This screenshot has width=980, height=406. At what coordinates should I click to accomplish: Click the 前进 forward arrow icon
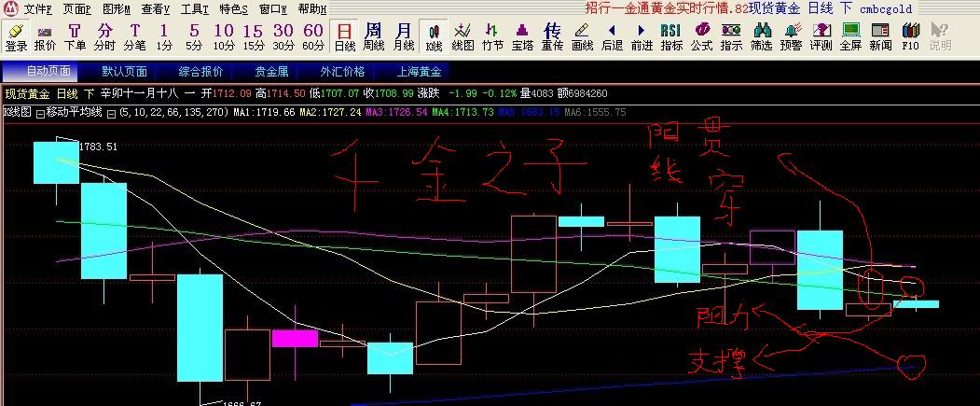click(642, 37)
